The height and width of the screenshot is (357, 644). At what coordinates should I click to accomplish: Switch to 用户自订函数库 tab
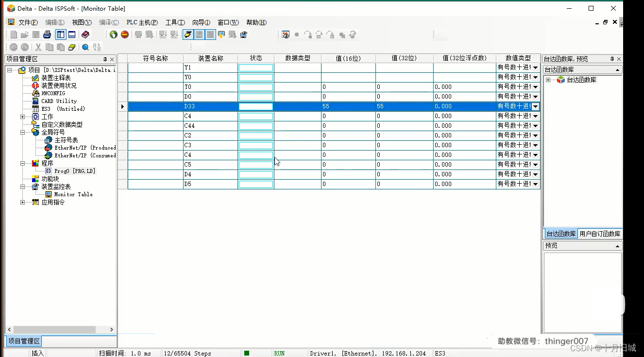[x=600, y=234]
